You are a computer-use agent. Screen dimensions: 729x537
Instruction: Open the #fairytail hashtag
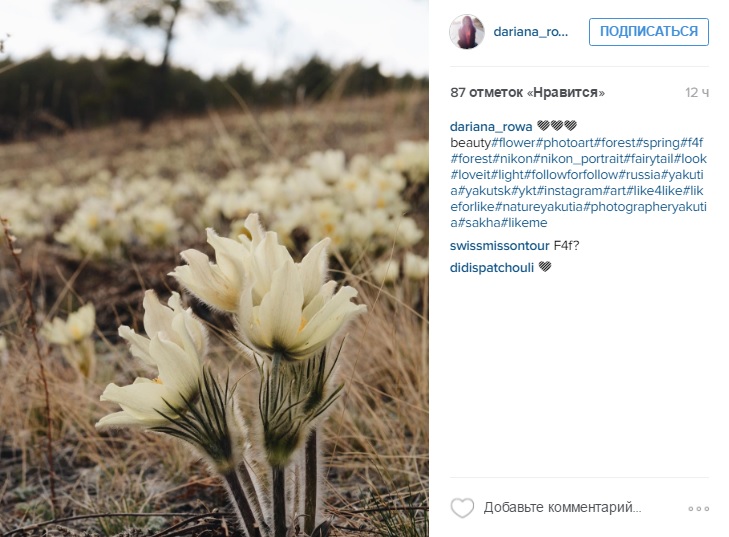[x=649, y=159]
